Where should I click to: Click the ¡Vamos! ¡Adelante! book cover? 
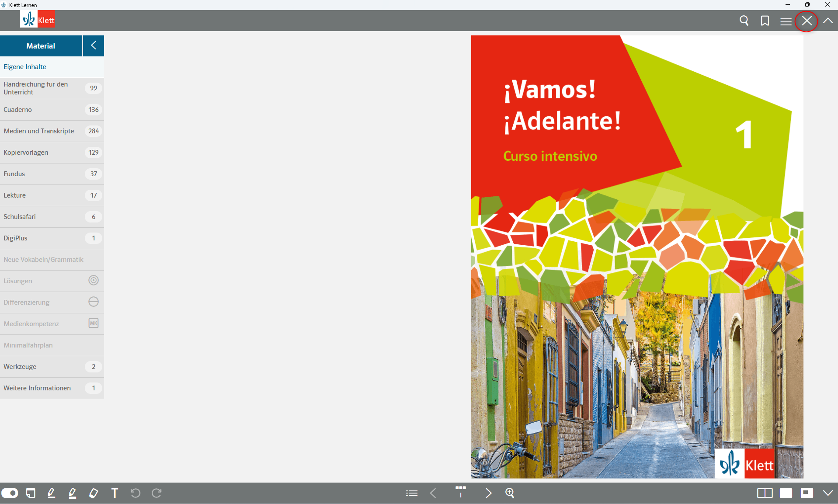(x=637, y=257)
